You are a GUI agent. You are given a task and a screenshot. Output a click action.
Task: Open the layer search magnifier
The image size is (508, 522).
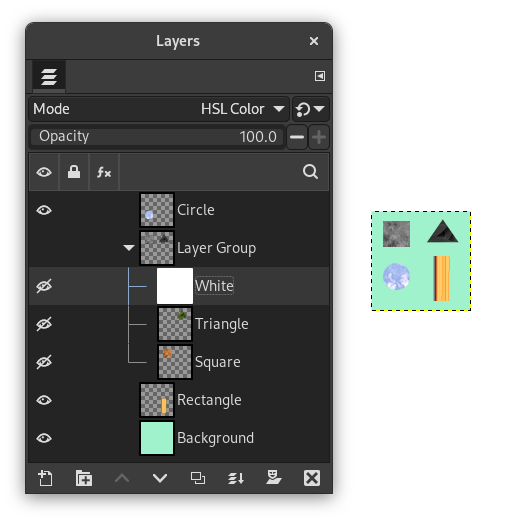point(310,172)
